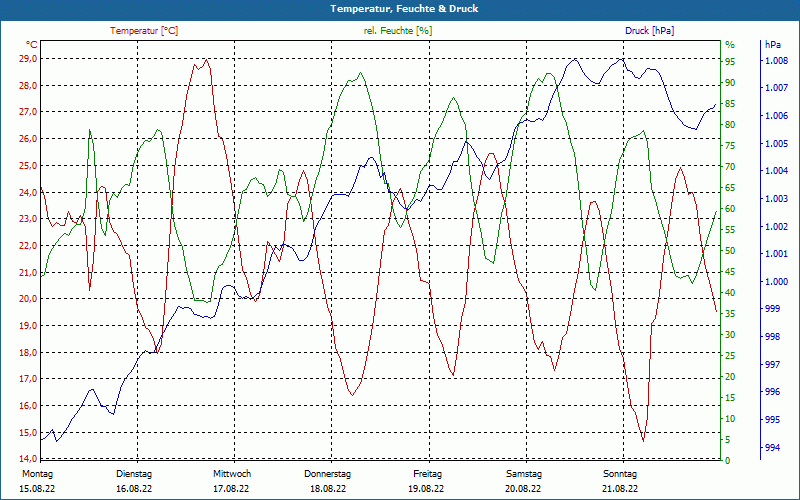This screenshot has height=500, width=800.
Task: Click the date '19.08.22'
Action: (426, 489)
